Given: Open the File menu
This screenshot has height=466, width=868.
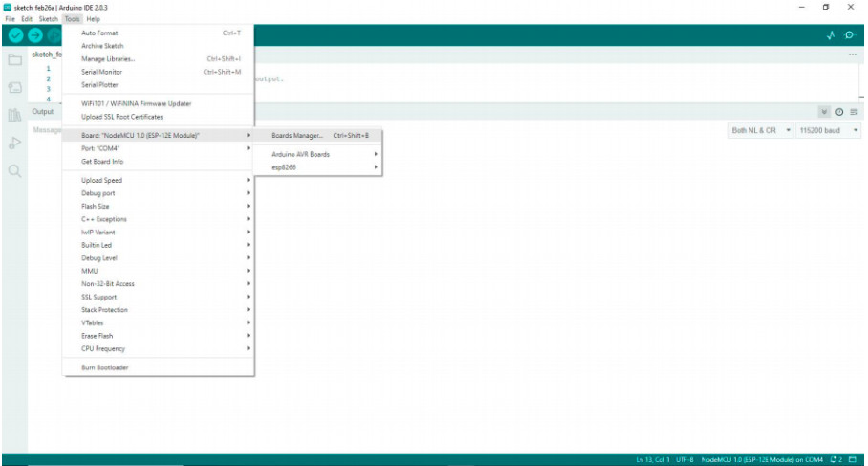Looking at the screenshot, I should coord(10,19).
